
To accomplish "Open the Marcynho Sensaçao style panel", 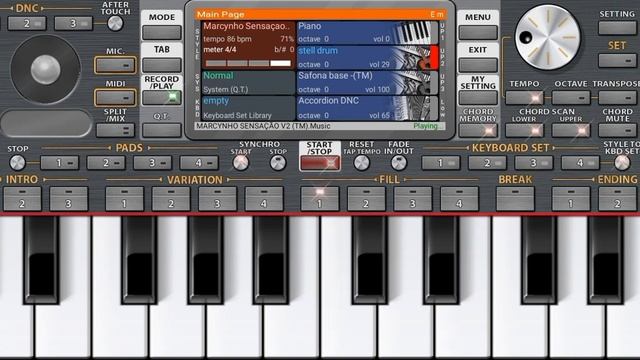I will 249,45.
